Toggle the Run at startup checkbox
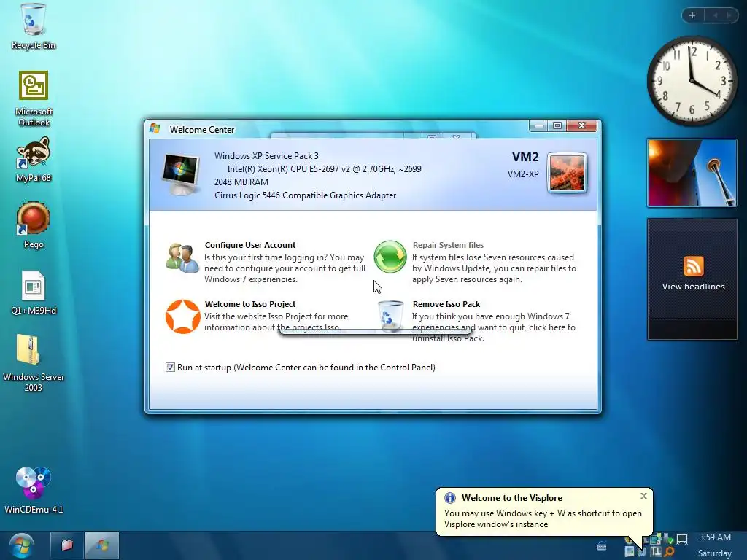 tap(170, 367)
